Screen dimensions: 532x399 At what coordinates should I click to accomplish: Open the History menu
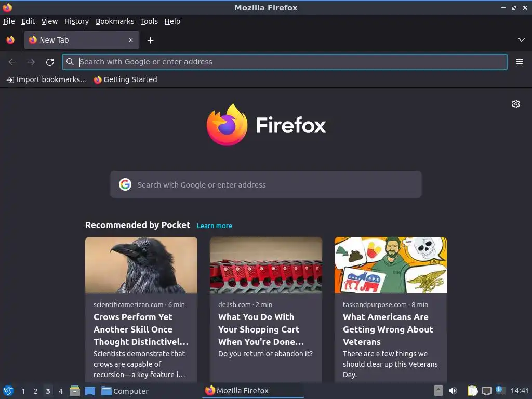77,21
